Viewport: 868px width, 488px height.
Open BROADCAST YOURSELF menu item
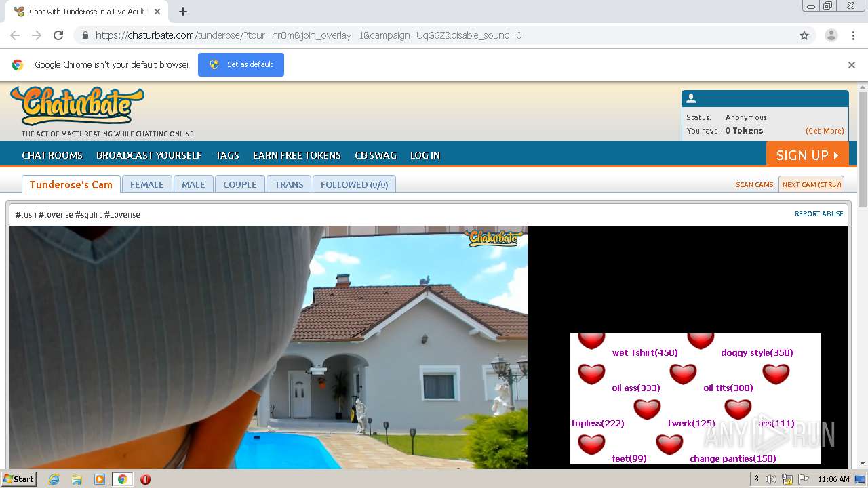click(149, 155)
